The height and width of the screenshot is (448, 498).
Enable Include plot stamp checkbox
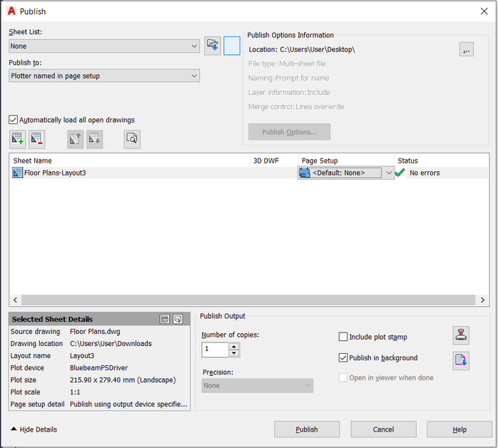[x=343, y=337]
